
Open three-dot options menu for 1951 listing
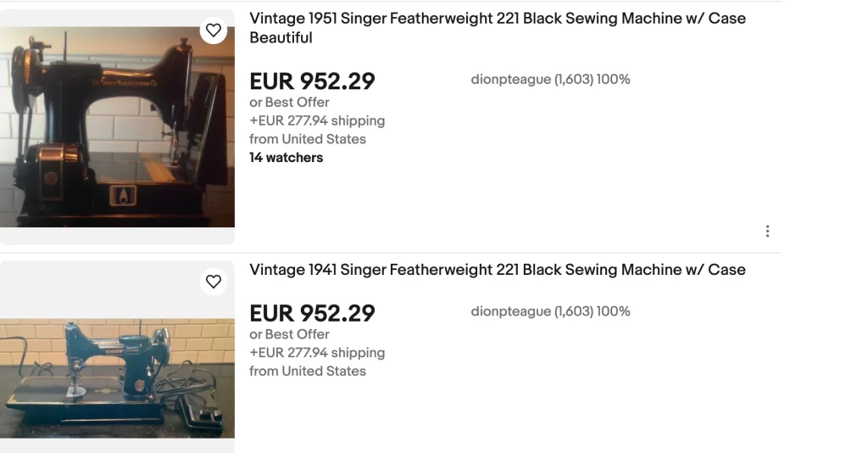click(767, 231)
